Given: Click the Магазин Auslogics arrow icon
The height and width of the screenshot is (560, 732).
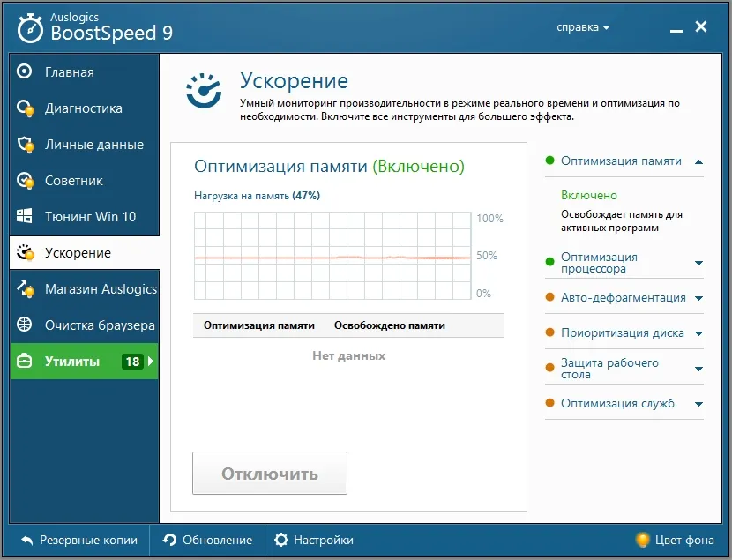Looking at the screenshot, I should pos(26,289).
